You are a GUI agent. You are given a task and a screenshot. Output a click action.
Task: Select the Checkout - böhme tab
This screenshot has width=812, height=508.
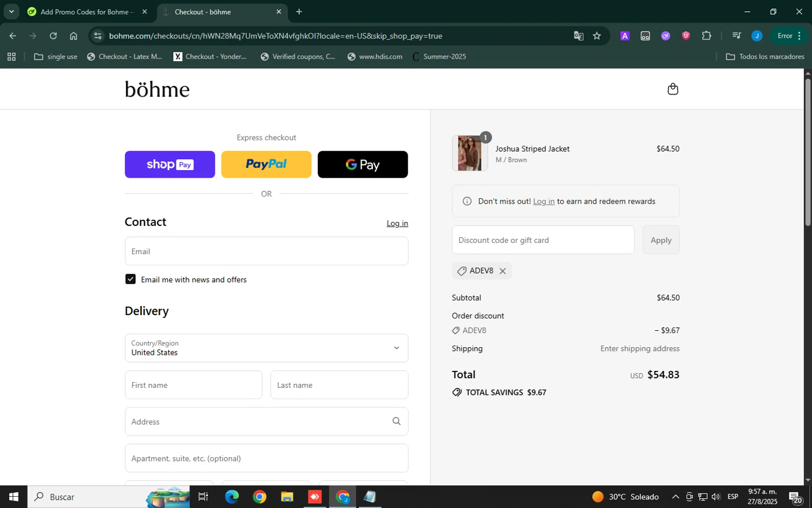click(222, 11)
